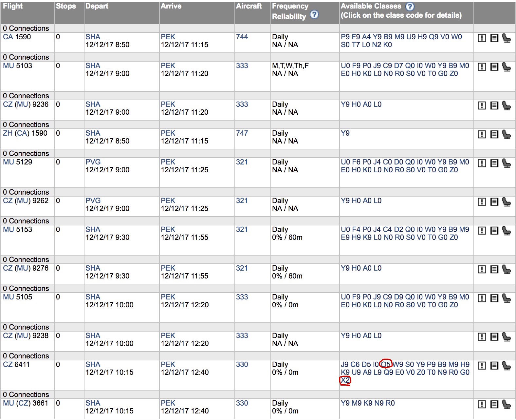Create flight alert for MU 5129
This screenshot has width=516, height=420.
coord(482,163)
